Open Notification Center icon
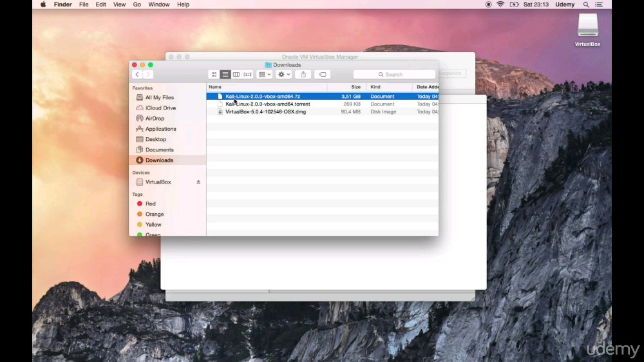 (599, 5)
